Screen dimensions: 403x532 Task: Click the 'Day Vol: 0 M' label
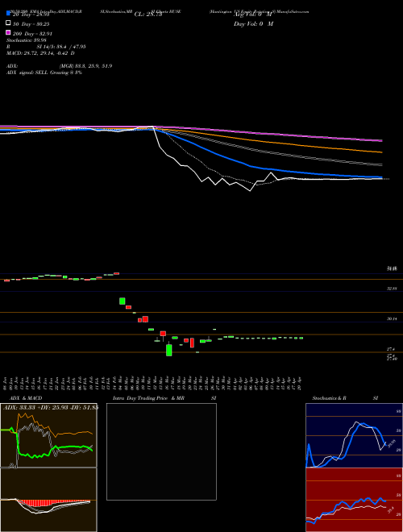tap(253, 23)
